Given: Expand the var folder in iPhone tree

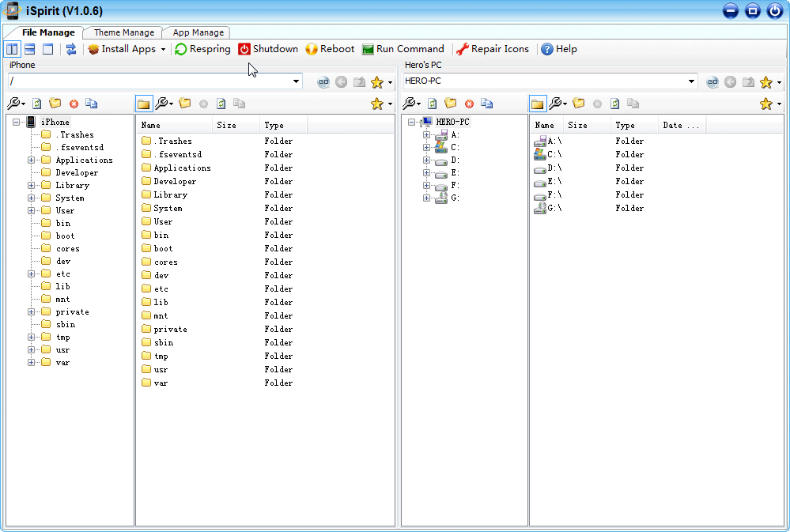Looking at the screenshot, I should pyautogui.click(x=32, y=362).
